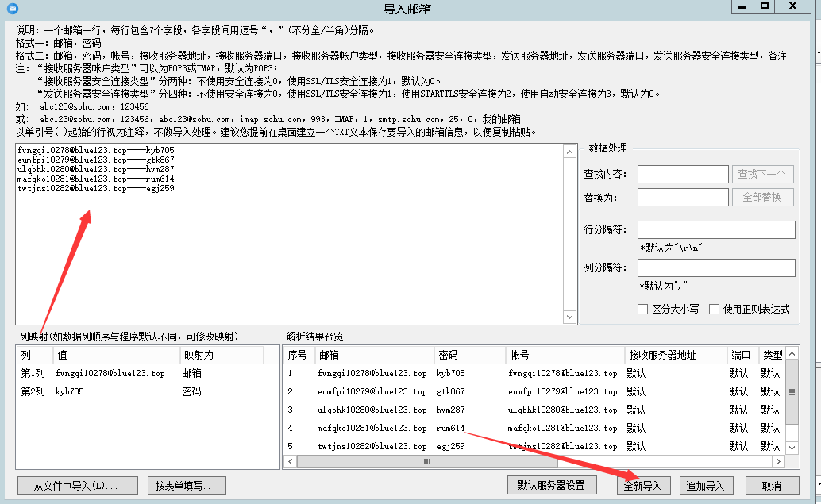Click text line twtjns10282 in mailbox text area
The height and width of the screenshot is (504, 821).
(x=96, y=188)
